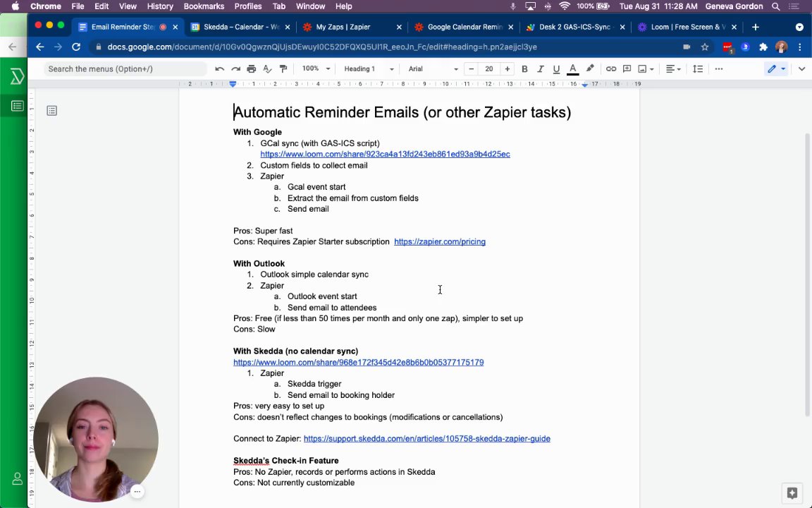812x508 pixels.
Task: Open the text color picker
Action: (x=573, y=69)
